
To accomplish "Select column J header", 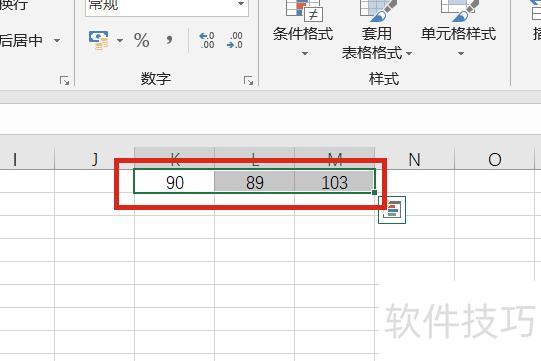I will [x=94, y=159].
